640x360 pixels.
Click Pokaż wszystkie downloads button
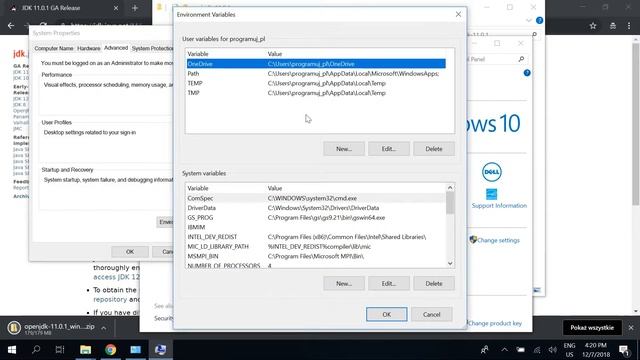(592, 327)
